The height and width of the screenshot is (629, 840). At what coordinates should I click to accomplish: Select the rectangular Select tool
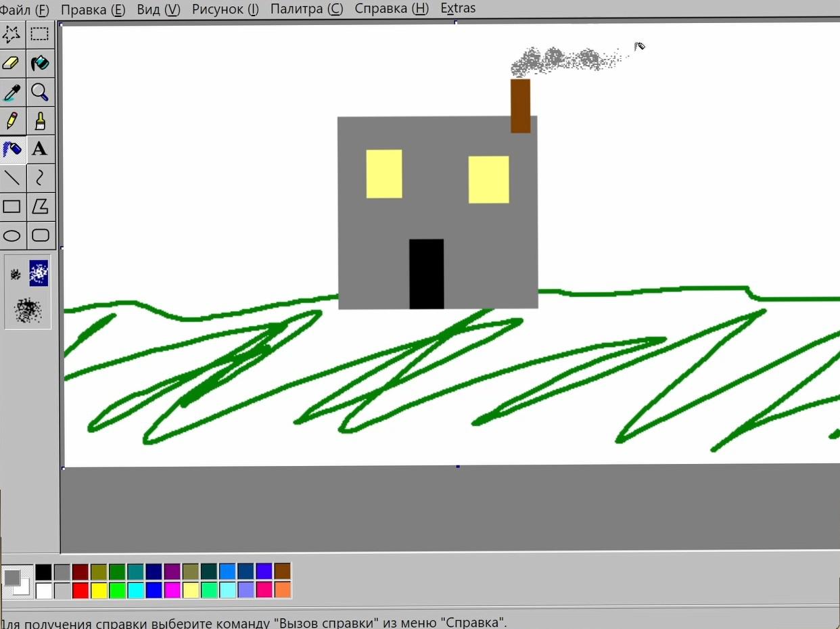click(41, 34)
